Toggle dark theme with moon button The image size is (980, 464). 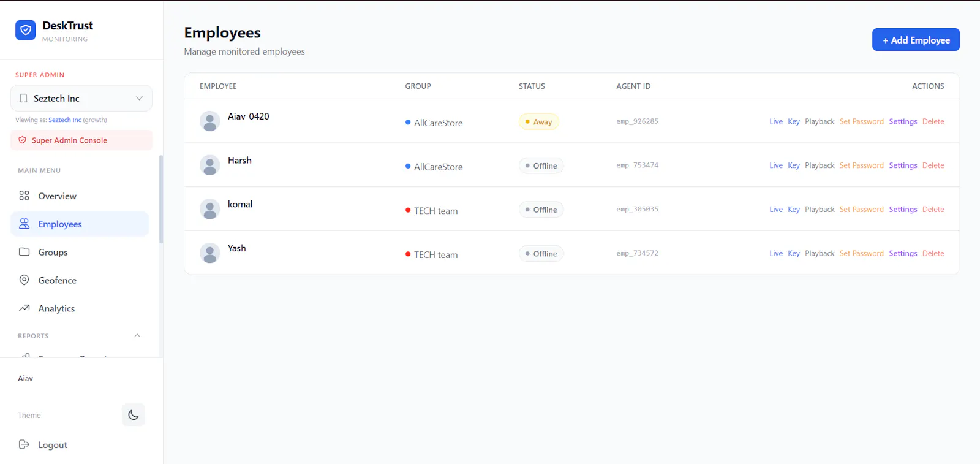(x=134, y=415)
